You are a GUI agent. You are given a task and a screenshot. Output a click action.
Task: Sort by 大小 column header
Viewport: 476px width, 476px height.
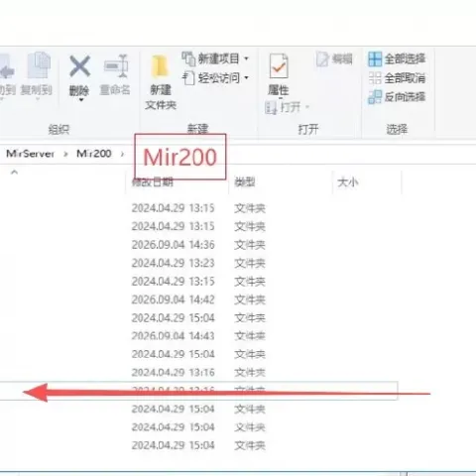[x=348, y=181]
